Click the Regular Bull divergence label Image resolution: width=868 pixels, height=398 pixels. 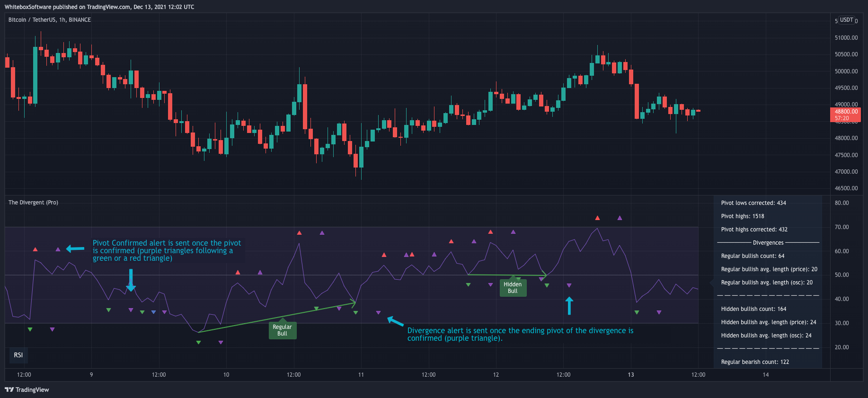click(282, 330)
